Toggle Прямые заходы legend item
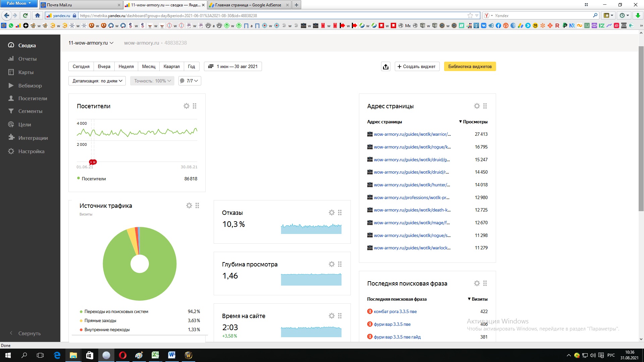The height and width of the screenshot is (362, 644). [x=100, y=320]
